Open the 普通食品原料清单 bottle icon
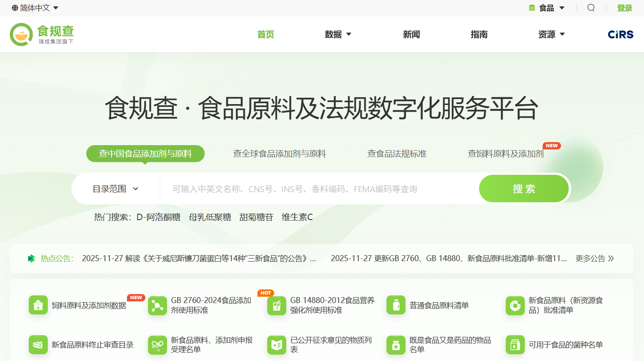Image resolution: width=644 pixels, height=361 pixels. coord(396,305)
